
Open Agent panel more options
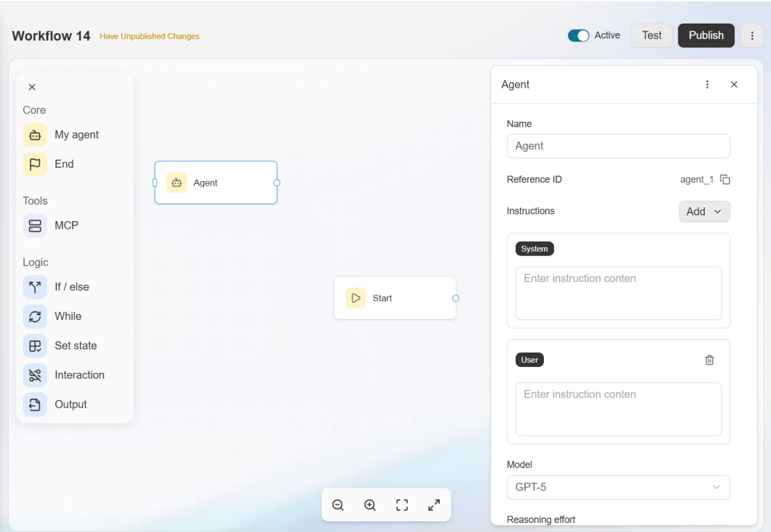click(707, 84)
